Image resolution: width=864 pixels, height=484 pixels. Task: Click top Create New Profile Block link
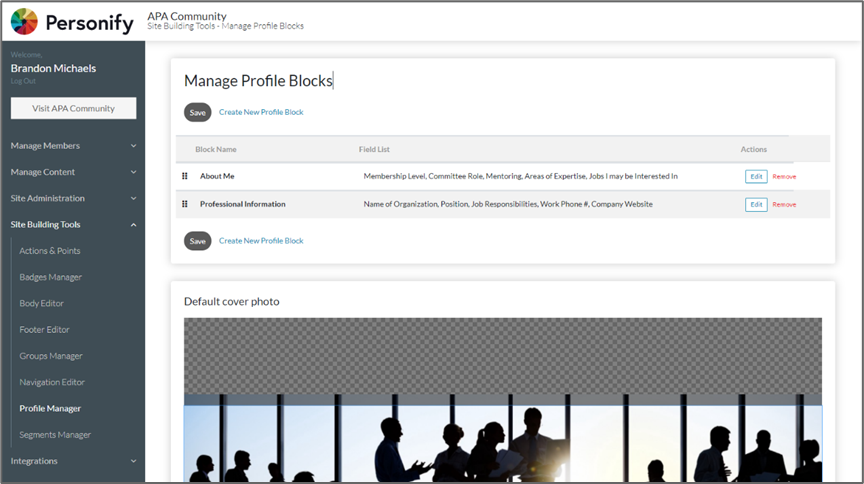point(261,112)
